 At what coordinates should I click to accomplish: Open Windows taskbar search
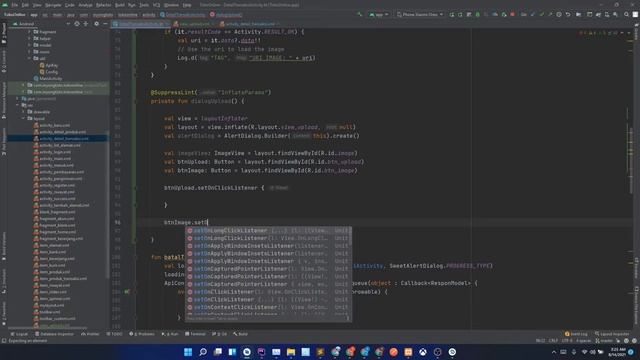[x=203, y=352]
